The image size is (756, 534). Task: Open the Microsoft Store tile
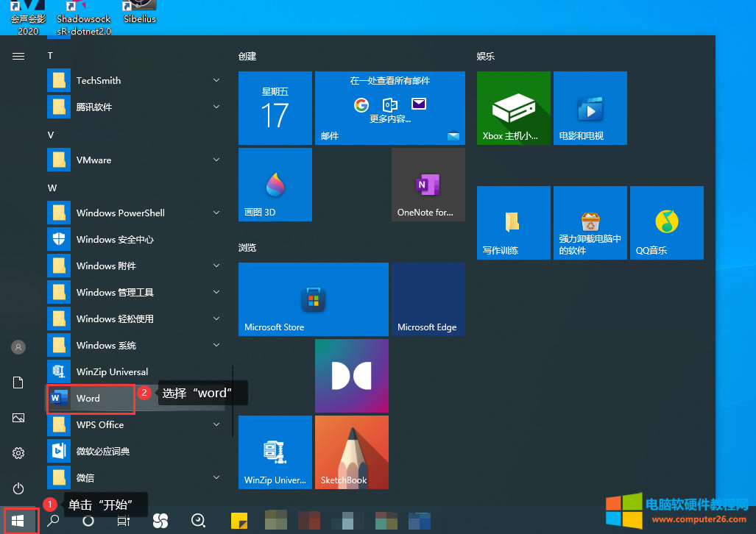[313, 299]
